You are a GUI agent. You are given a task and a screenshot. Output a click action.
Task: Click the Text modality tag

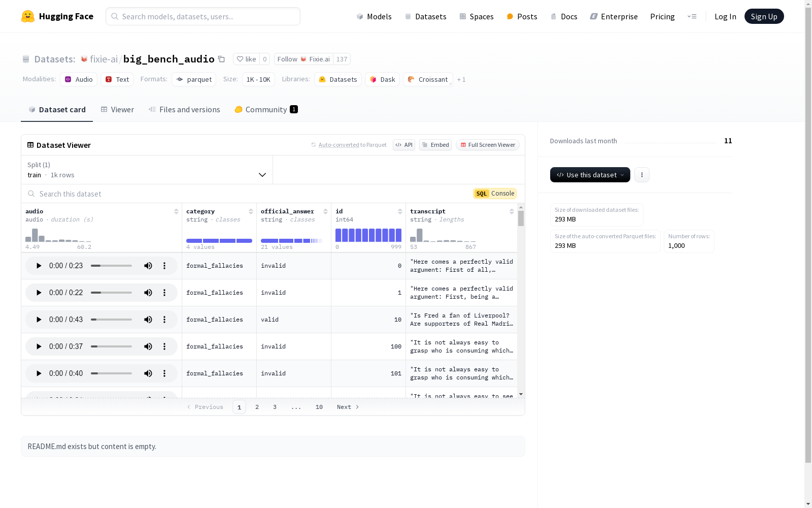(x=117, y=79)
